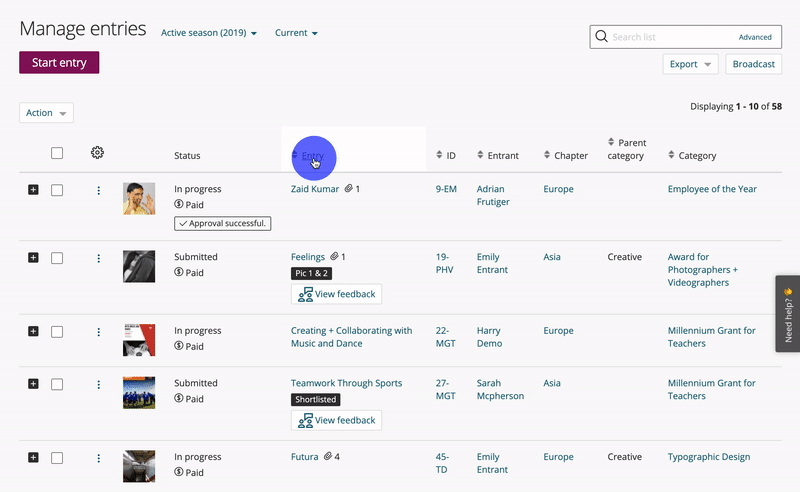This screenshot has width=800, height=492.
Task: Tick the checkbox for Teamwork Through Sports entry
Action: 57,384
